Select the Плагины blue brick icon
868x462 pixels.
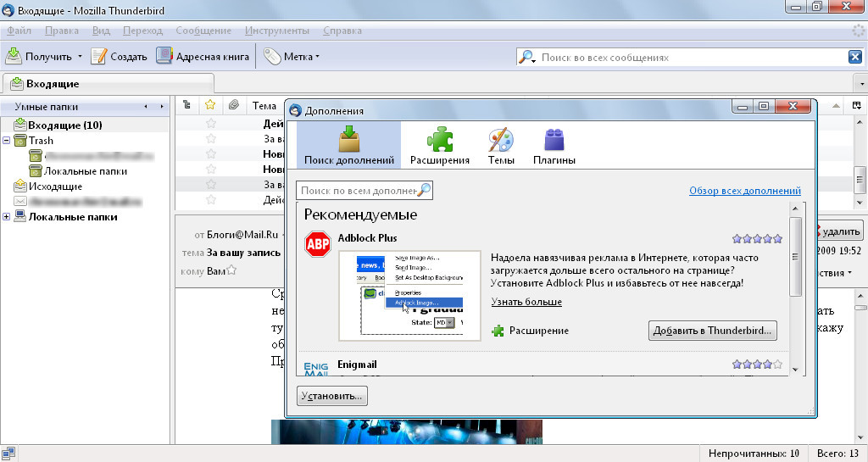(554, 139)
